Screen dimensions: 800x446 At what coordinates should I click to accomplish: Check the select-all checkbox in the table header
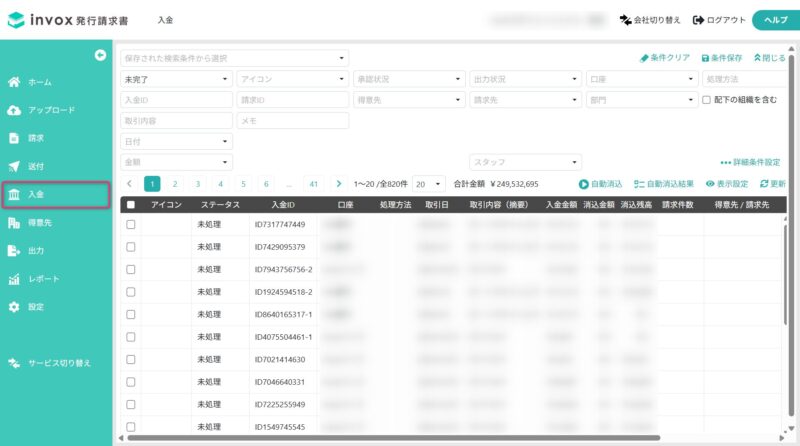(x=130, y=204)
